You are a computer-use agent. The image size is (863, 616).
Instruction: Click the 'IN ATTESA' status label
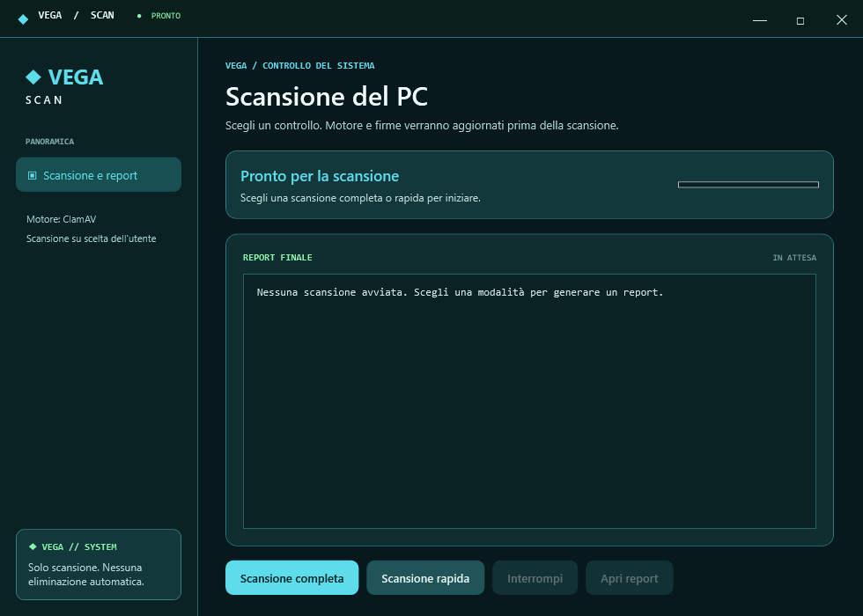point(794,257)
